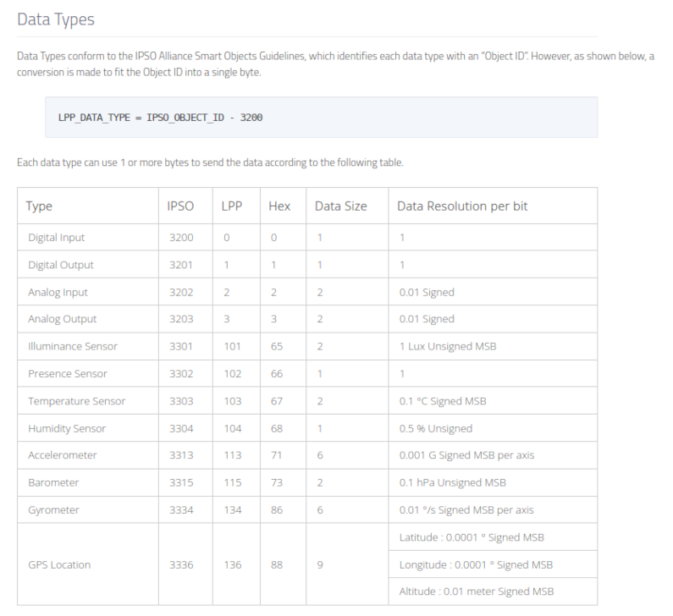Click IPSO value 3303
Image resolution: width=673 pixels, height=616 pixels.
pyautogui.click(x=181, y=401)
